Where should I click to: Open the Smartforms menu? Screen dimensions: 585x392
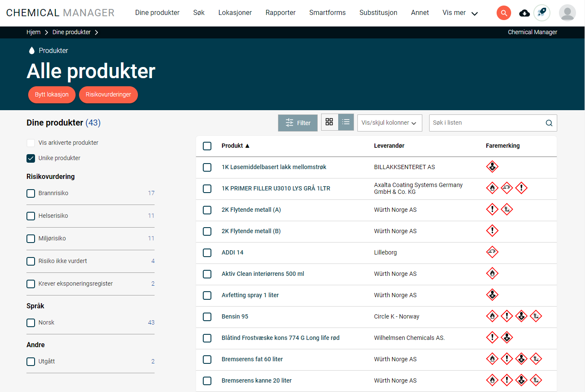[x=328, y=13]
